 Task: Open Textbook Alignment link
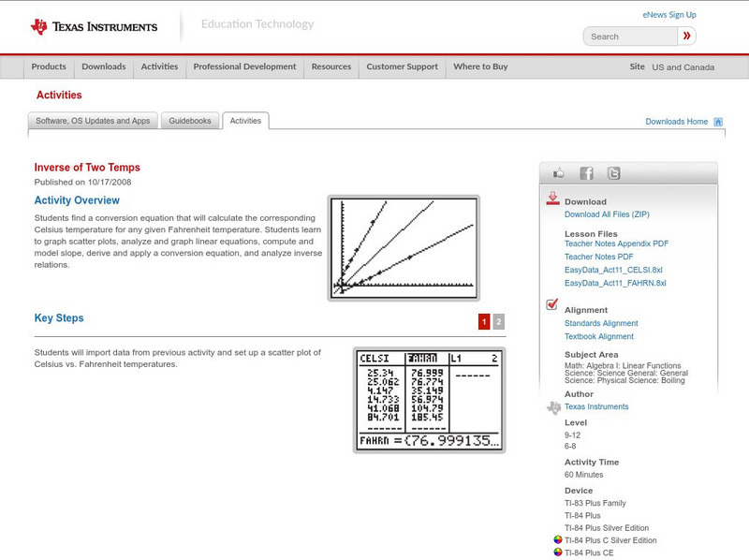pyautogui.click(x=599, y=337)
